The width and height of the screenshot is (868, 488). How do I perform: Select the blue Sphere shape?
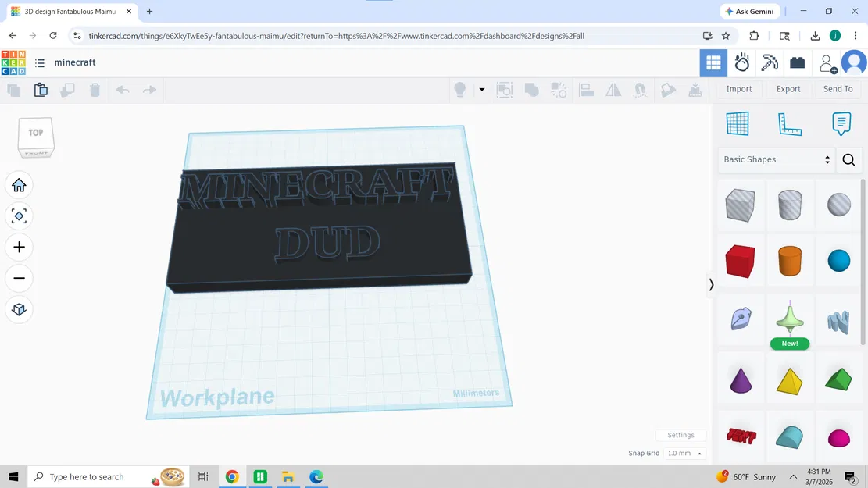[x=838, y=261]
